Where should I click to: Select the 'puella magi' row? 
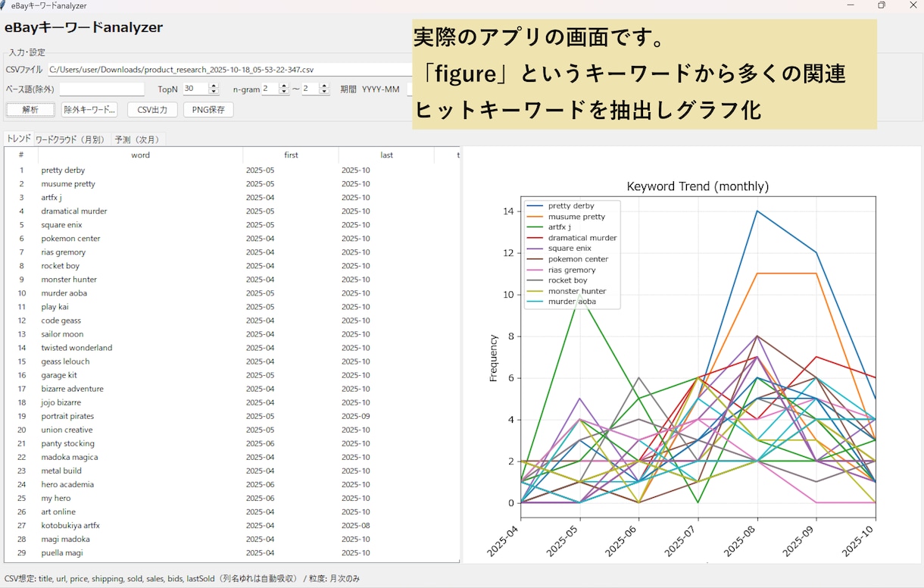232,552
